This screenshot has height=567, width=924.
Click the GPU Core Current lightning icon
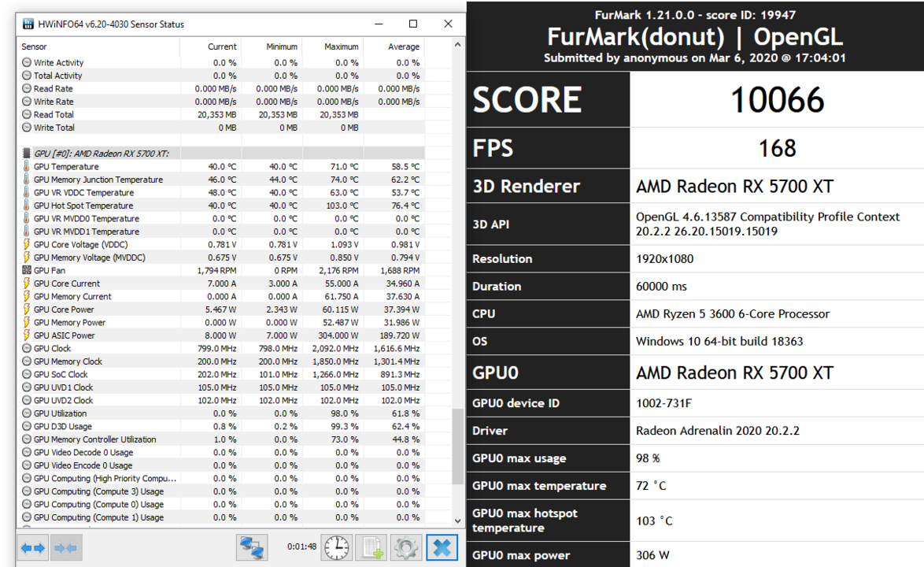tap(27, 283)
